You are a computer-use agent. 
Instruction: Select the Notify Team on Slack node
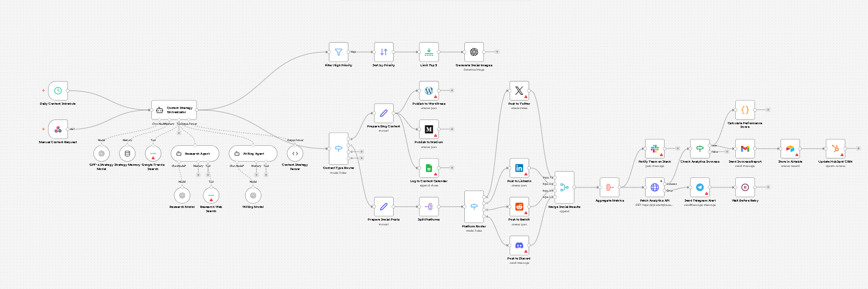[x=655, y=148]
